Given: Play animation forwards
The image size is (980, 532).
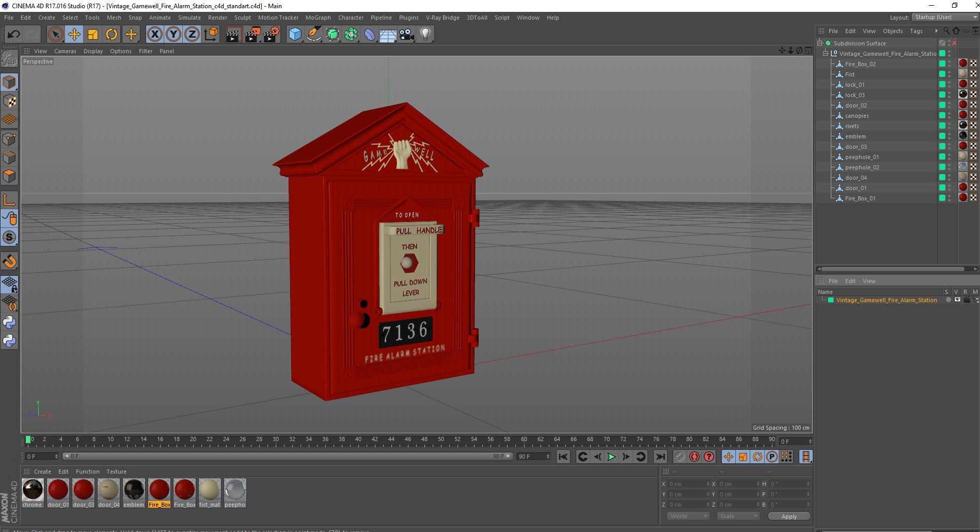Looking at the screenshot, I should click(611, 457).
